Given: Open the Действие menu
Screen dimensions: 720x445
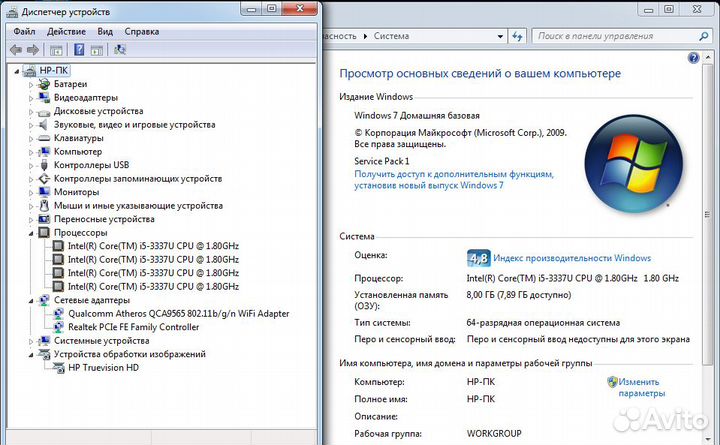Looking at the screenshot, I should (66, 32).
